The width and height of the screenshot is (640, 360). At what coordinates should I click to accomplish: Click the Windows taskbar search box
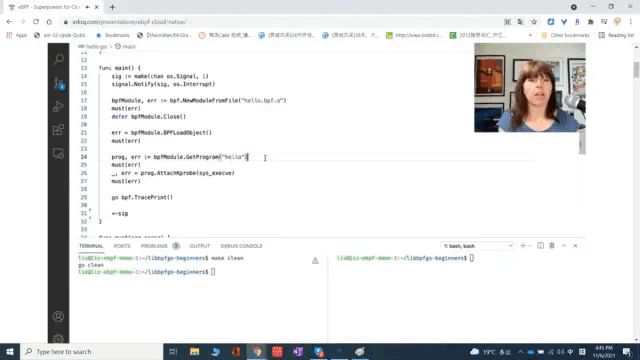tap(91, 351)
